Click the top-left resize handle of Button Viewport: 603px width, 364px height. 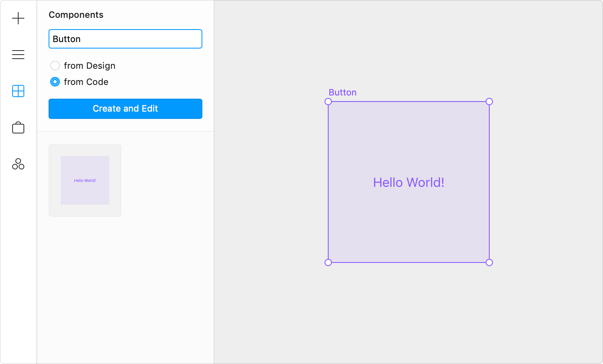pyautogui.click(x=328, y=102)
